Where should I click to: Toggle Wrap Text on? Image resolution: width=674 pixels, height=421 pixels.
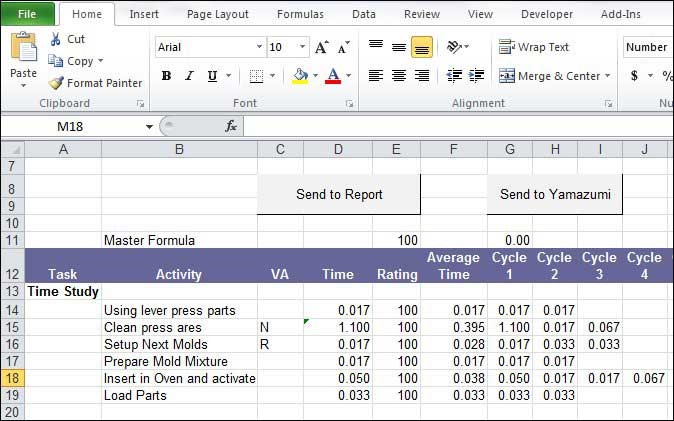534,47
